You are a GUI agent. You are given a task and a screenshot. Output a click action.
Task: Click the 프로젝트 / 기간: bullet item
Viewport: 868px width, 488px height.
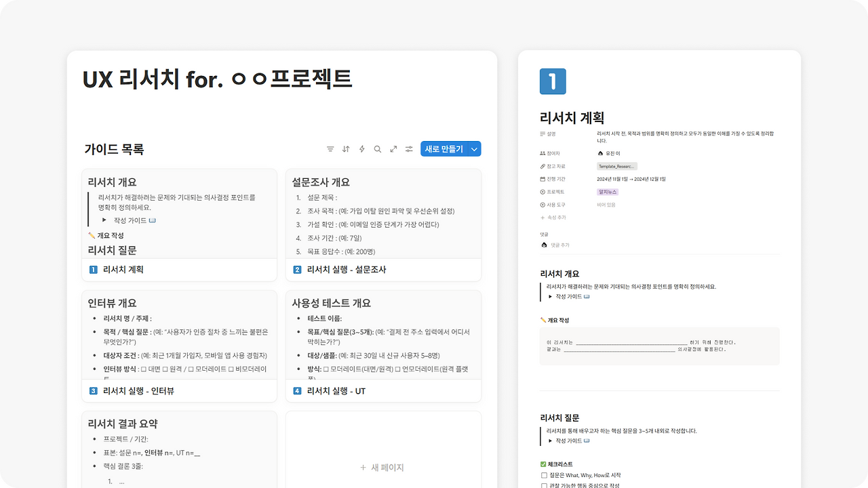point(125,439)
